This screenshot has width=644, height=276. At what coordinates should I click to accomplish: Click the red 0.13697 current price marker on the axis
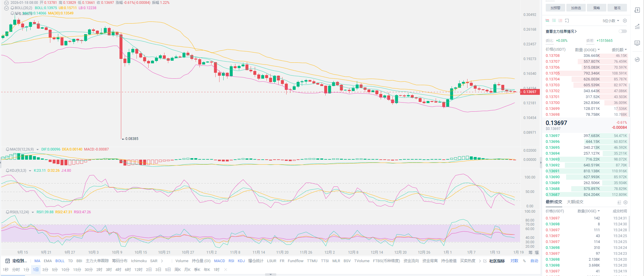point(530,92)
